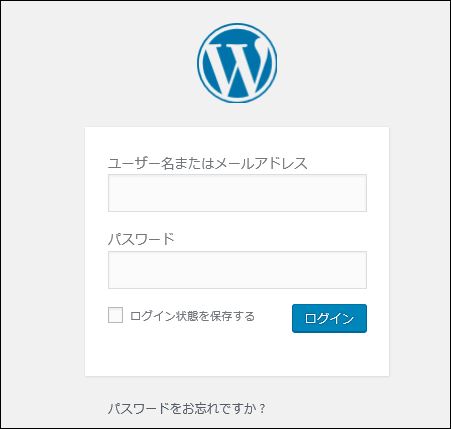The height and width of the screenshot is (429, 451).
Task: Focus the ユーザー名またはメールアドレス input field
Action: 237,193
